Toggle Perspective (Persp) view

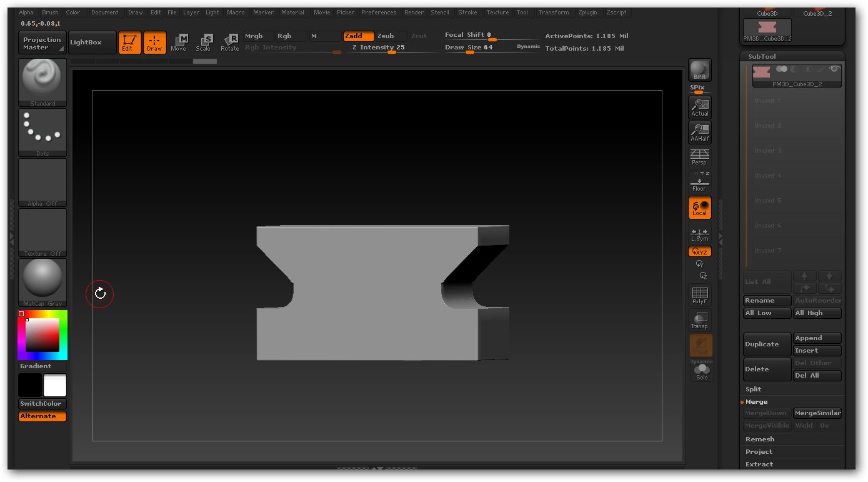pyautogui.click(x=699, y=157)
